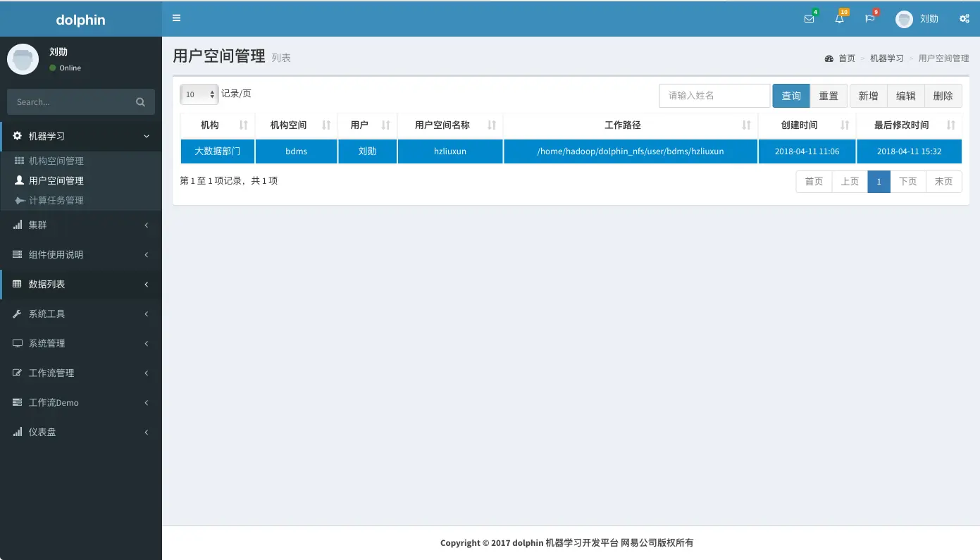Sort table by 机构空间 column arrows
The image size is (980, 560).
(x=326, y=125)
